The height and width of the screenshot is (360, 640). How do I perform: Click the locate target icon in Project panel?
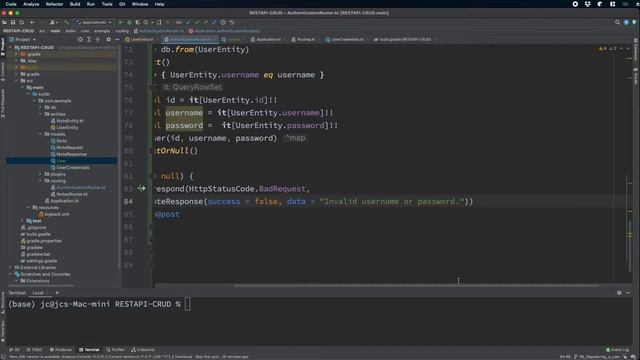coord(80,39)
